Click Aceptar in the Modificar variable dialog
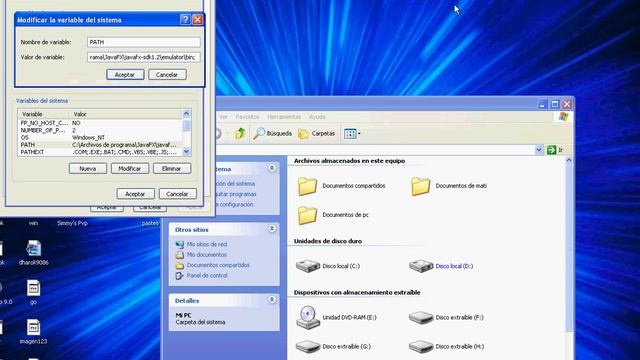Image resolution: width=640 pixels, height=360 pixels. pyautogui.click(x=125, y=75)
